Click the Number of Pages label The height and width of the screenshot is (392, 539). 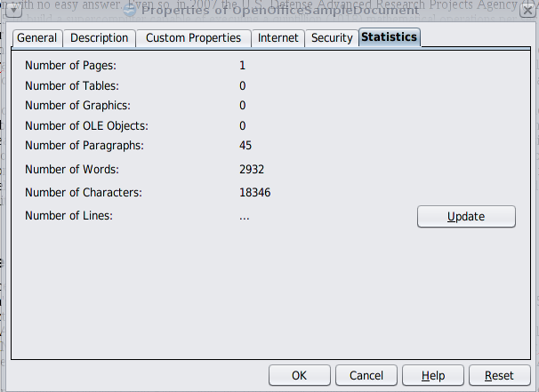70,65
